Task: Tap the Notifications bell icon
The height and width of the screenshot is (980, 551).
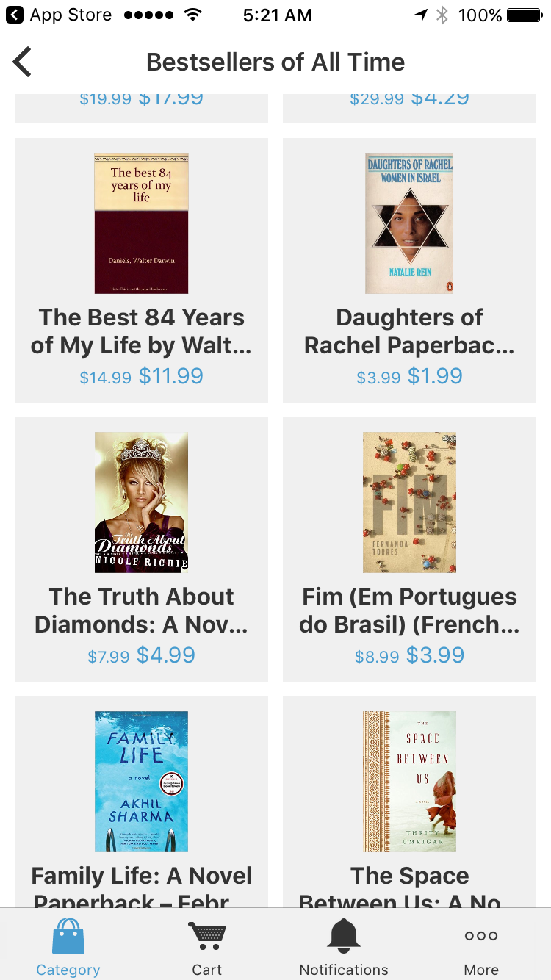Action: (x=344, y=936)
